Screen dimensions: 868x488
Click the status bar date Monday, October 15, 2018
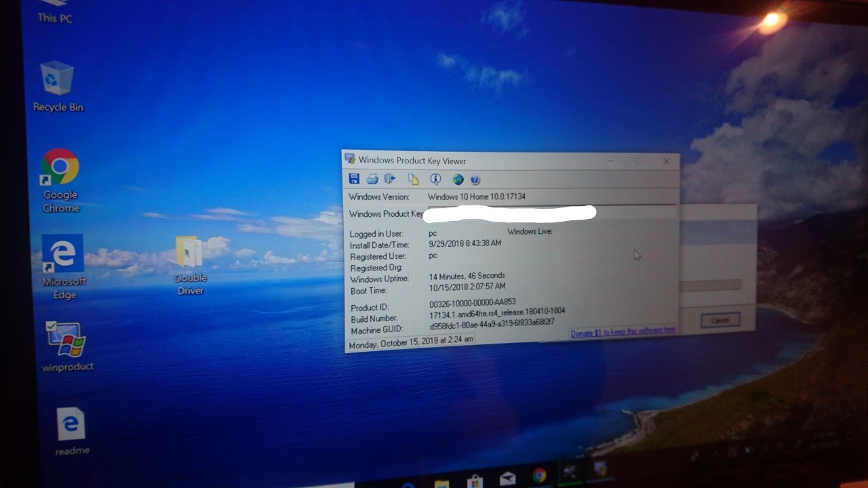[x=411, y=342]
